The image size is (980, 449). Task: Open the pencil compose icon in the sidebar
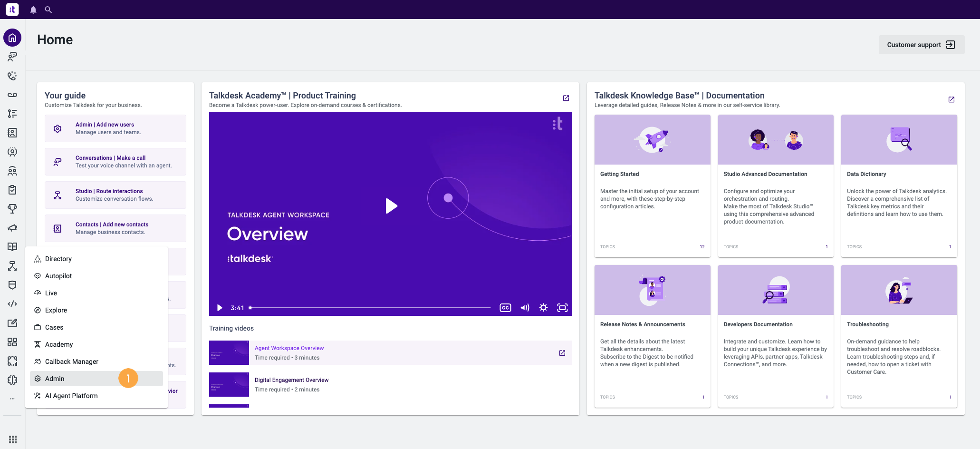click(x=12, y=323)
